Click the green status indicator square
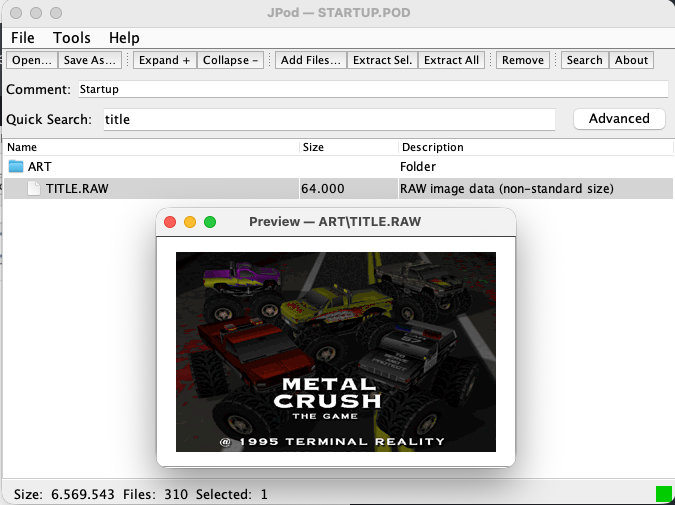The width and height of the screenshot is (675, 505). 663,494
